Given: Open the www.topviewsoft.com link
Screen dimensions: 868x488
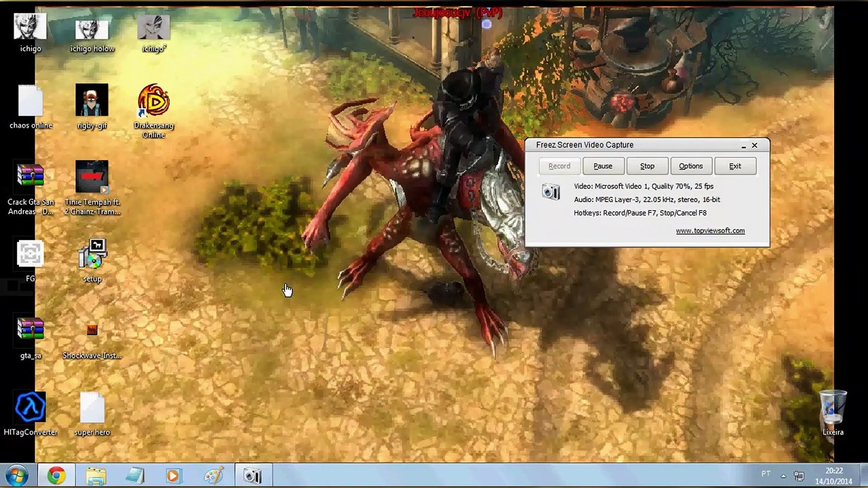Looking at the screenshot, I should 710,230.
